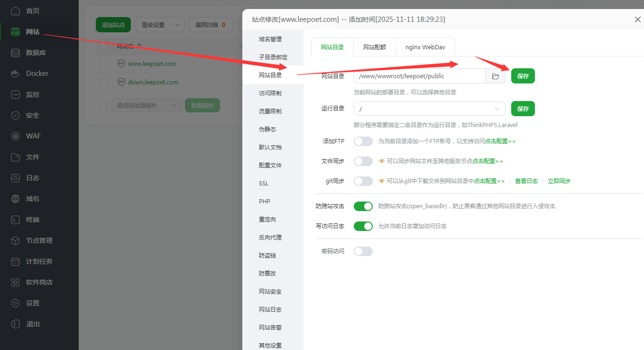
Task: Open the scheduled tasks calendar icon
Action: [16, 261]
